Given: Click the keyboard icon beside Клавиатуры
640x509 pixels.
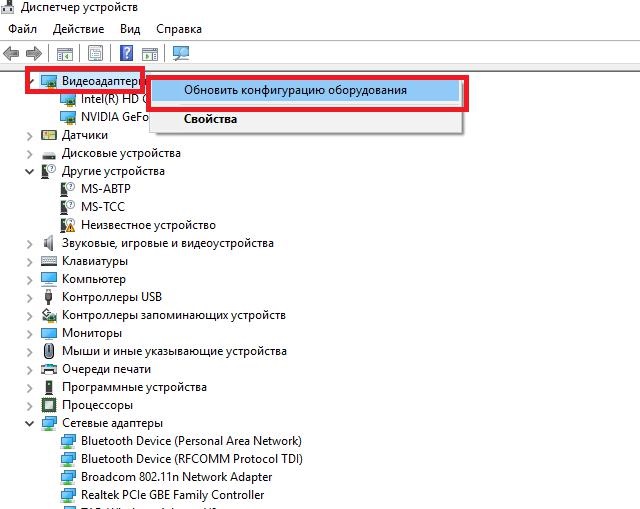Looking at the screenshot, I should click(49, 261).
